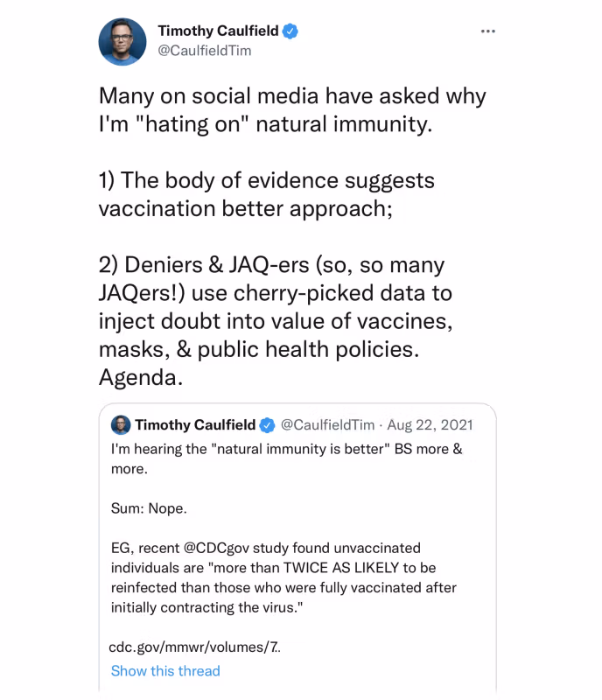Click the verified badge beside the header name
The width and height of the screenshot is (602, 700).
coord(290,31)
